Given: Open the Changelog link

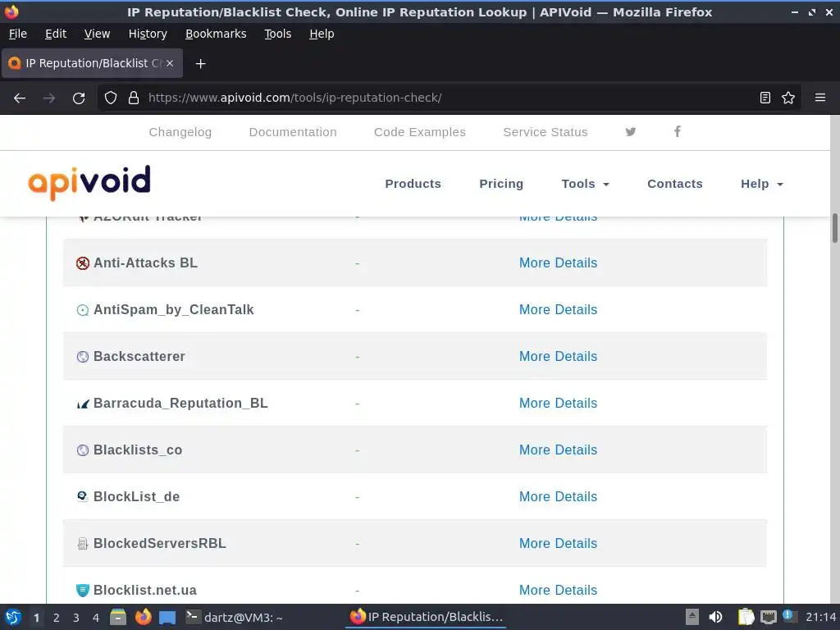Looking at the screenshot, I should 180,132.
